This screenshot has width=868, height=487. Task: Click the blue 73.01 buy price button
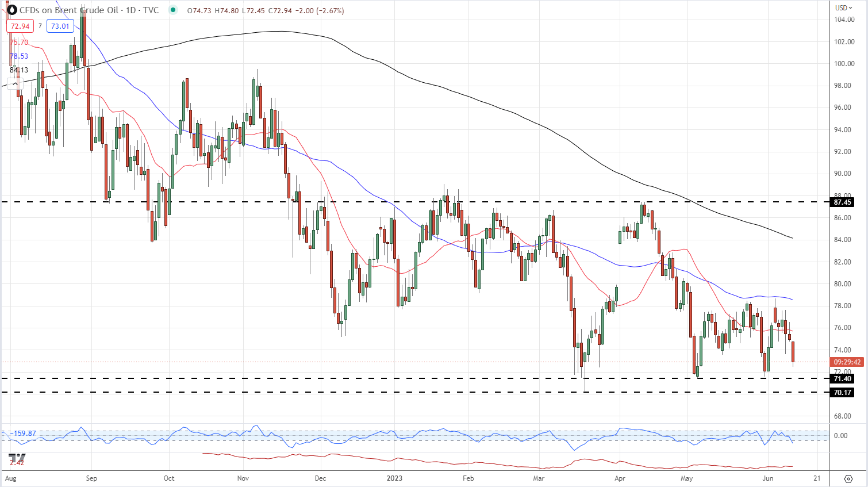point(60,26)
